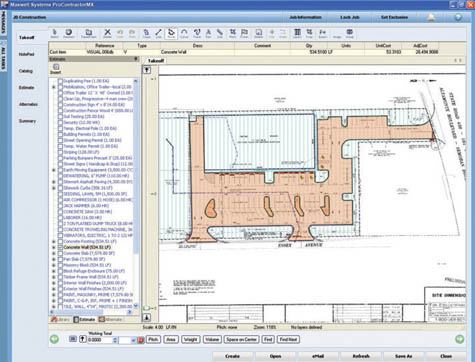The image size is (475, 362).
Task: Click the Insert icon above estimate tree
Action: (56, 69)
